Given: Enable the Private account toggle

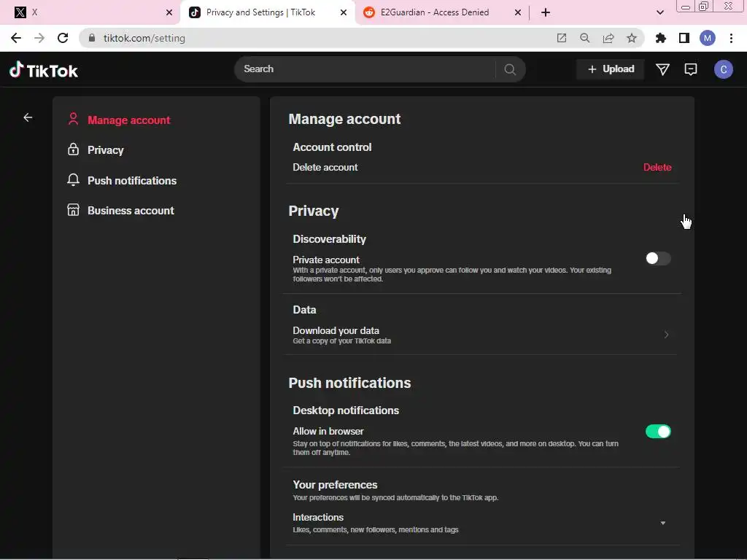Looking at the screenshot, I should (657, 259).
